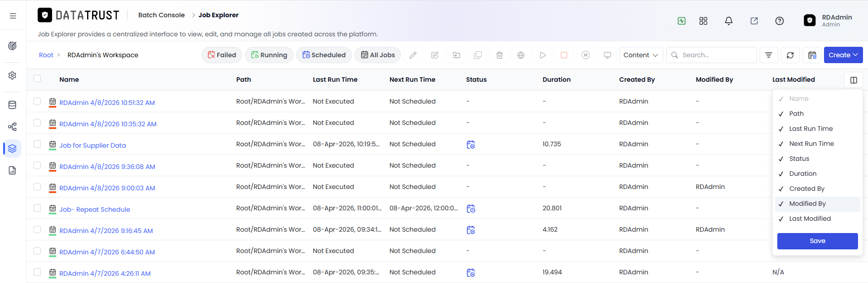Open the workflow nodes icon in sidebar

tap(13, 127)
